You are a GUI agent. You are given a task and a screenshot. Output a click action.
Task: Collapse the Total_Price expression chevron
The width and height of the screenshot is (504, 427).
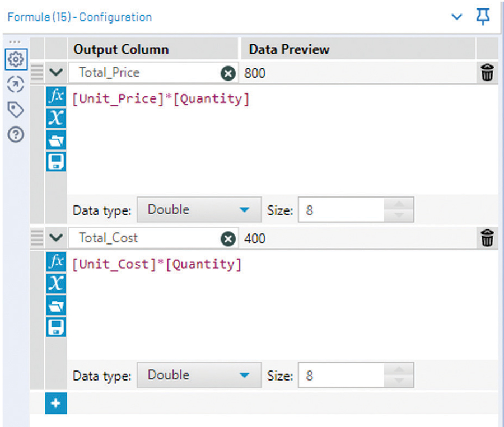(56, 73)
